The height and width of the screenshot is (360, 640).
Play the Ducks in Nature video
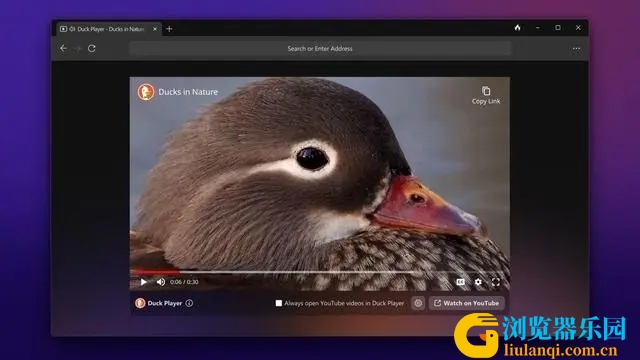pos(143,282)
